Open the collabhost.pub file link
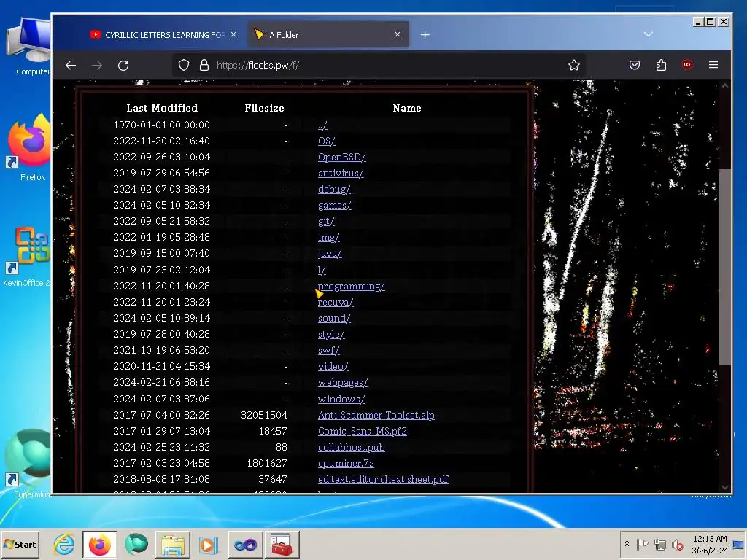Image resolution: width=747 pixels, height=560 pixels. pyautogui.click(x=351, y=448)
